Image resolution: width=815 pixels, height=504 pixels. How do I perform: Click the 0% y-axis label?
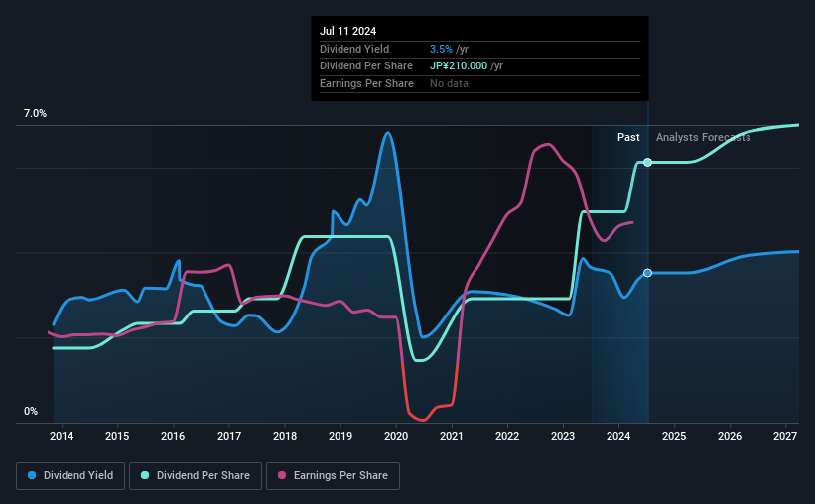[x=31, y=411]
